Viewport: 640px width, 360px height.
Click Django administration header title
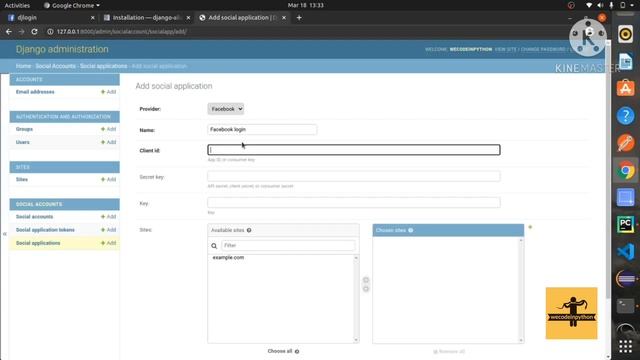tap(62, 49)
